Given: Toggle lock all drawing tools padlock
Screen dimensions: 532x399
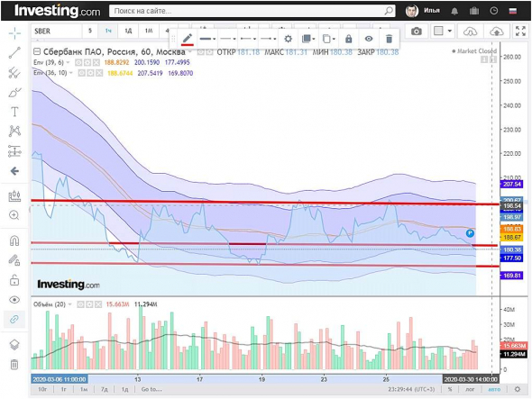Looking at the screenshot, I should (14, 280).
